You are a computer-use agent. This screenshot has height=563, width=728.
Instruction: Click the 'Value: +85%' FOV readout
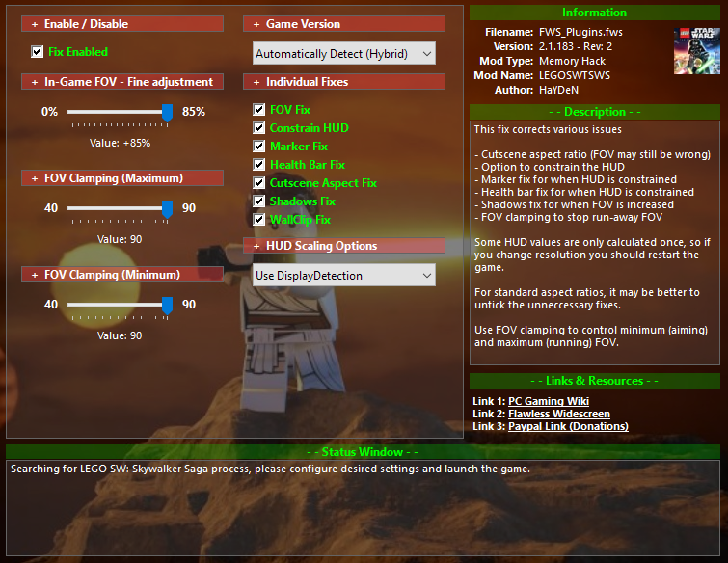tap(120, 143)
